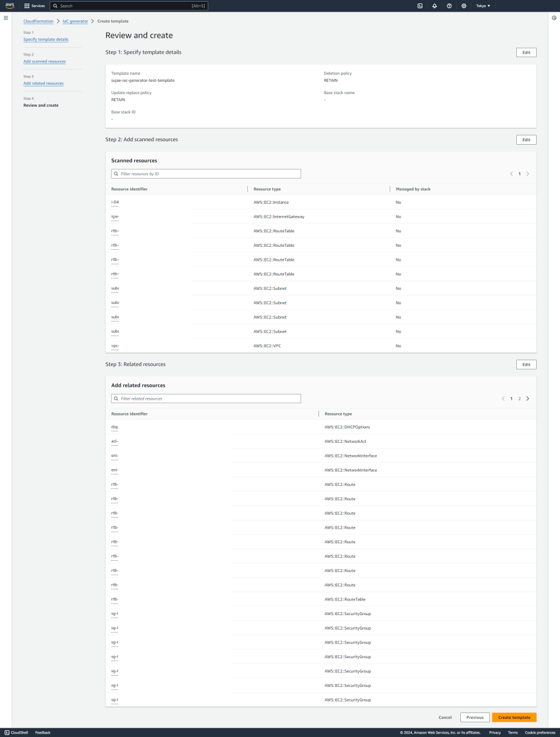
Task: Click the magnifier in the Filter related resources field
Action: coord(116,398)
